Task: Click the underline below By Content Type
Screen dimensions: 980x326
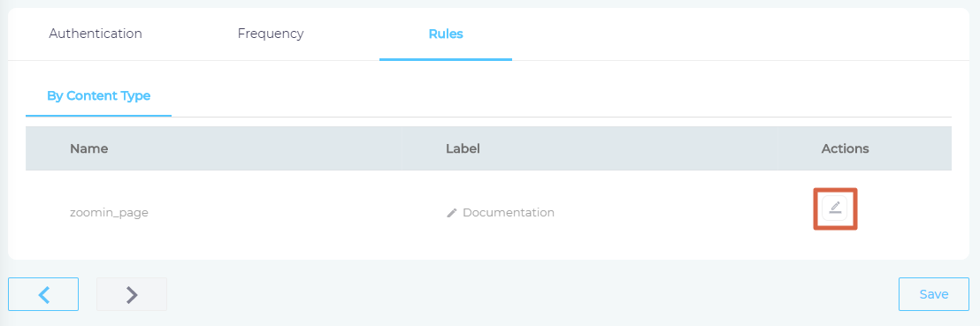Action: (x=99, y=116)
